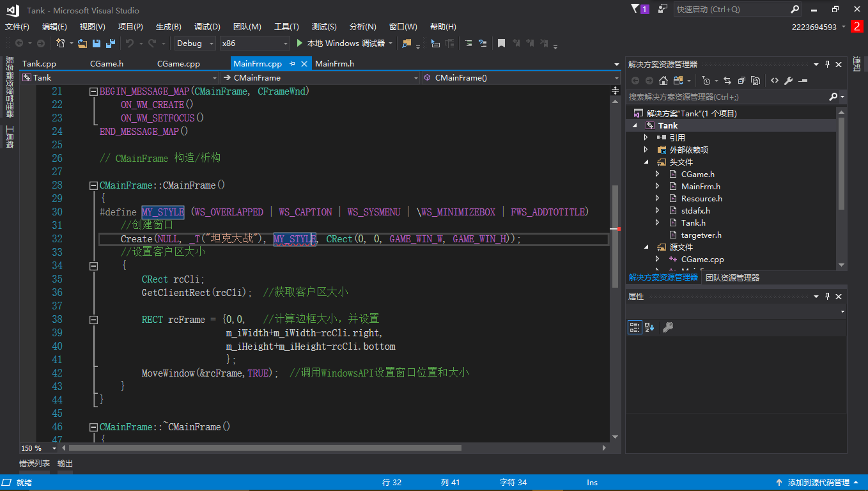Open the CMainFrame() member dropdown
Screen dimensions: 868x491
coord(521,77)
